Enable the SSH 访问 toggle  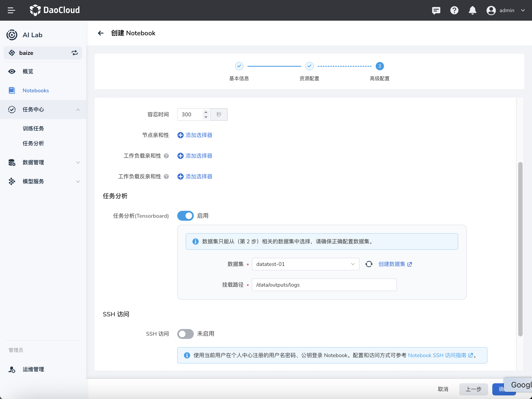coord(185,334)
